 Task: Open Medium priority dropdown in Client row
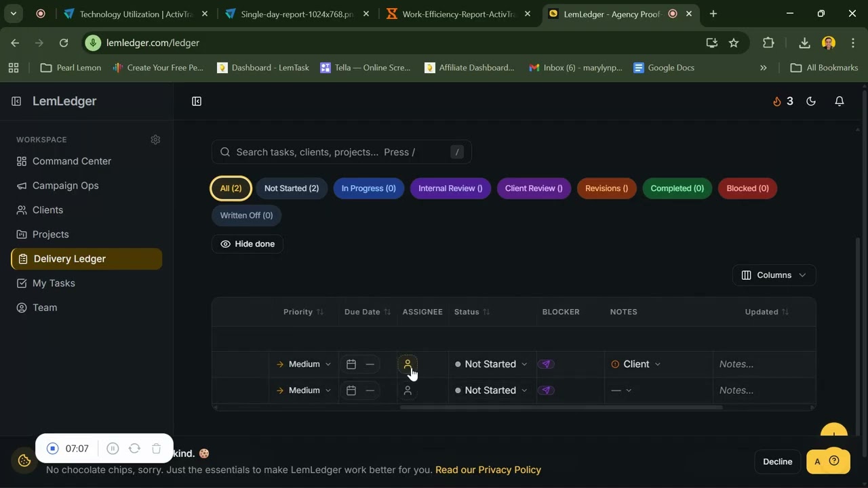(304, 364)
